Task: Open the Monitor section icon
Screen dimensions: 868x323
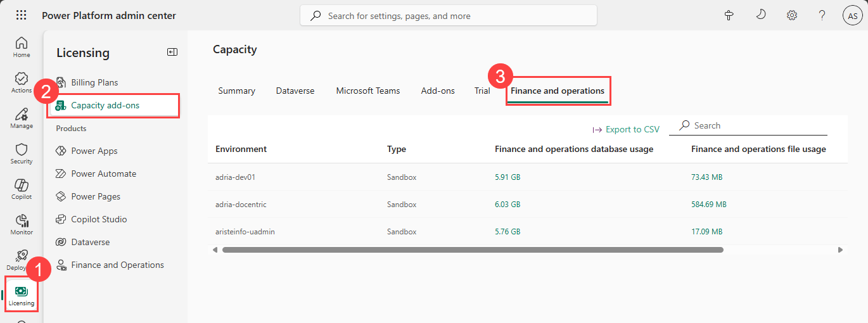Action: pyautogui.click(x=22, y=224)
